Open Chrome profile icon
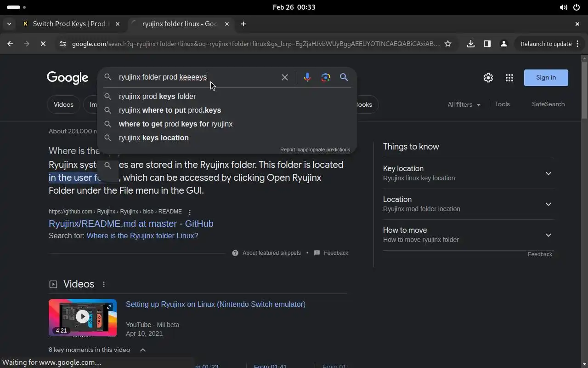 click(x=504, y=44)
